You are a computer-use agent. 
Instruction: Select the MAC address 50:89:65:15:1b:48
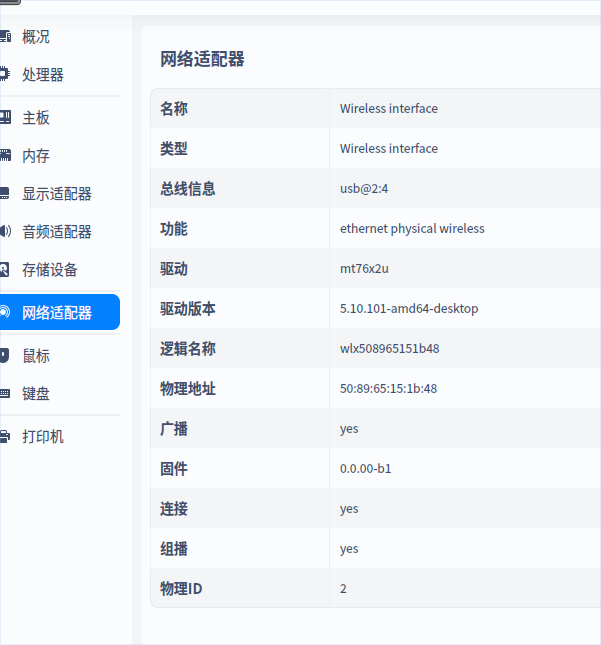tap(388, 388)
